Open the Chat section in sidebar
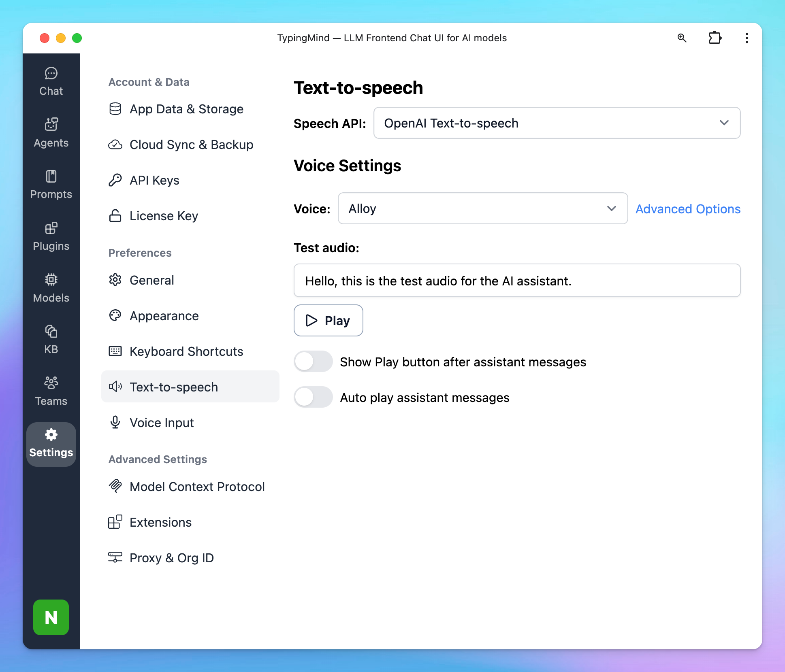Screen dimensions: 785x672 click(x=51, y=81)
